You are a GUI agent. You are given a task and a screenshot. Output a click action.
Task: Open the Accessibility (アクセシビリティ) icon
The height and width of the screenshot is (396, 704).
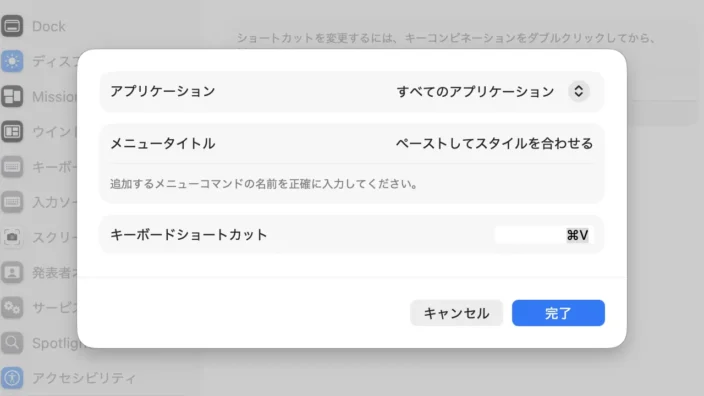12,378
